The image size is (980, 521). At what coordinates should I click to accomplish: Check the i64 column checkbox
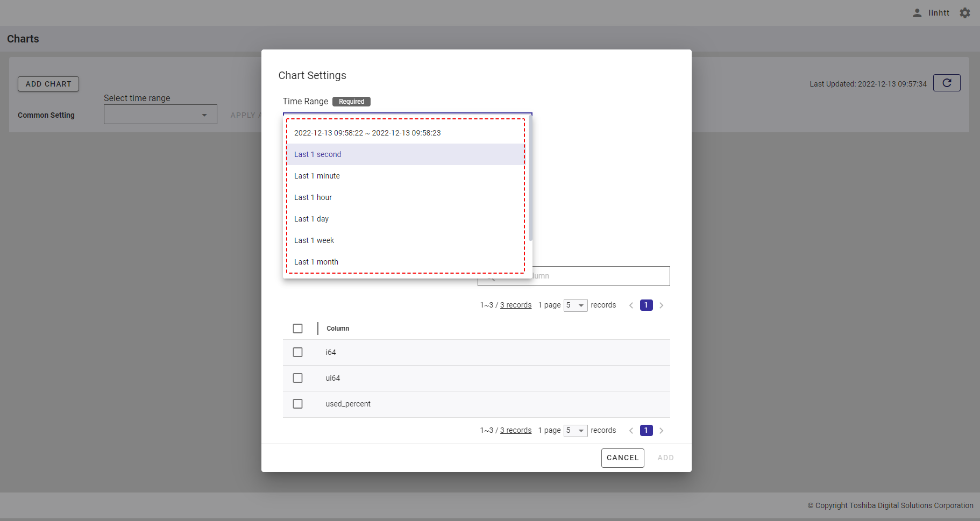[297, 352]
